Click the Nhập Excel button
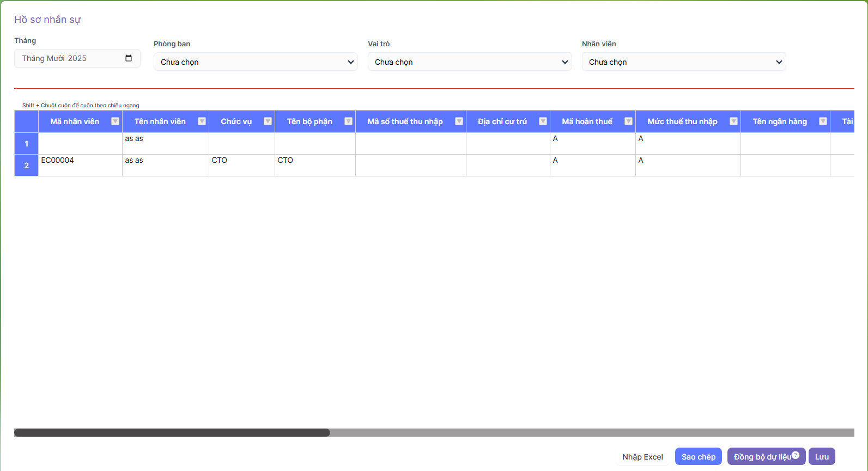 click(x=642, y=457)
